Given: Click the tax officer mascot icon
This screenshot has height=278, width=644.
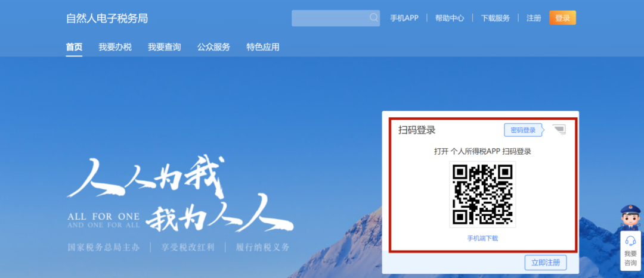Looking at the screenshot, I should 630,217.
